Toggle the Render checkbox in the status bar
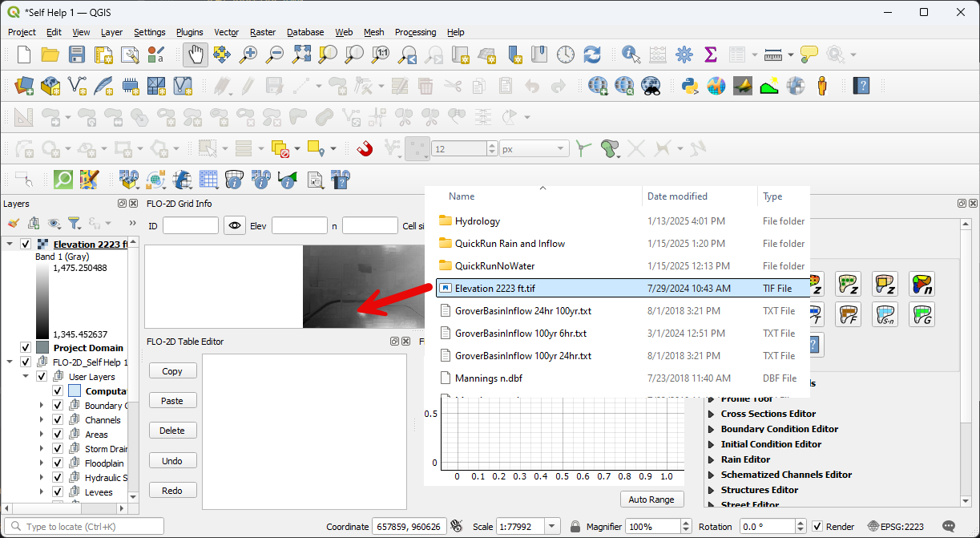This screenshot has width=980, height=538. tap(817, 527)
